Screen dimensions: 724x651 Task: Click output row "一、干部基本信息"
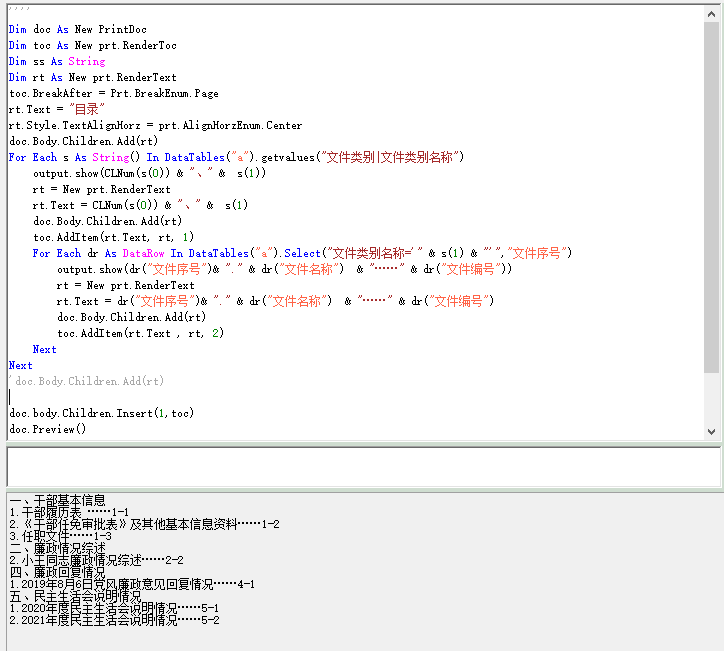pos(57,500)
